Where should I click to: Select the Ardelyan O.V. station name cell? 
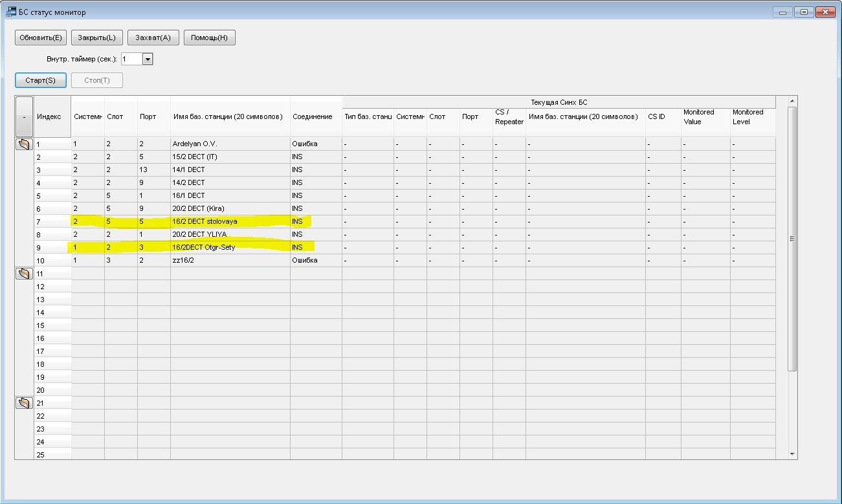tap(230, 144)
